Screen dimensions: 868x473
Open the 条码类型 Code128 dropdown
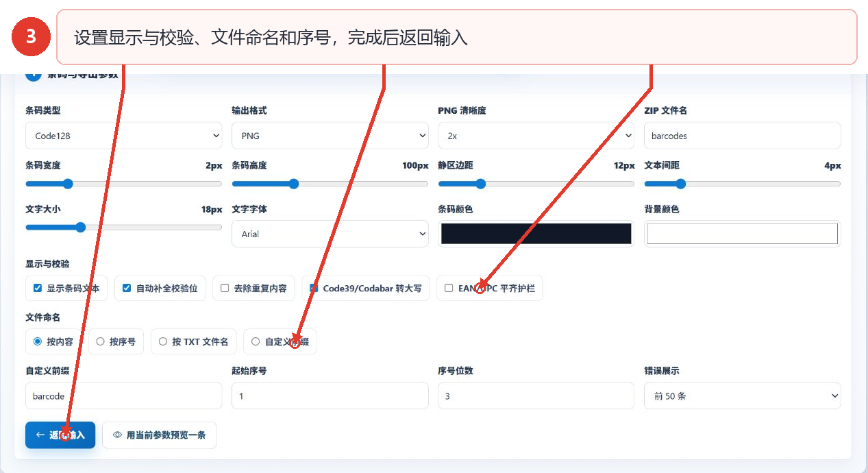(124, 136)
